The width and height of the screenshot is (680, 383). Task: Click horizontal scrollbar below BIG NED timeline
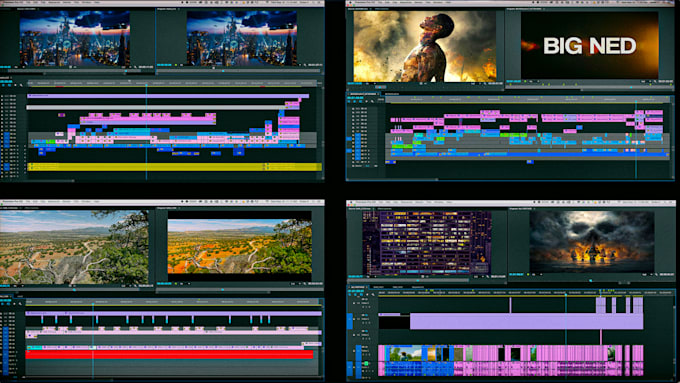[392, 179]
